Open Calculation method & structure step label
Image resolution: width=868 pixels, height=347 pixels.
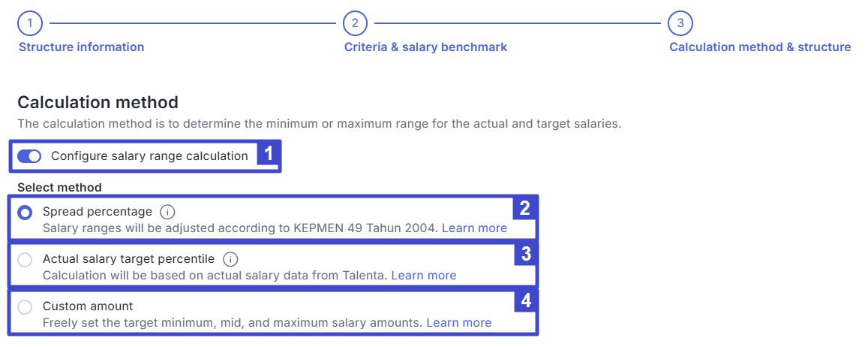760,47
